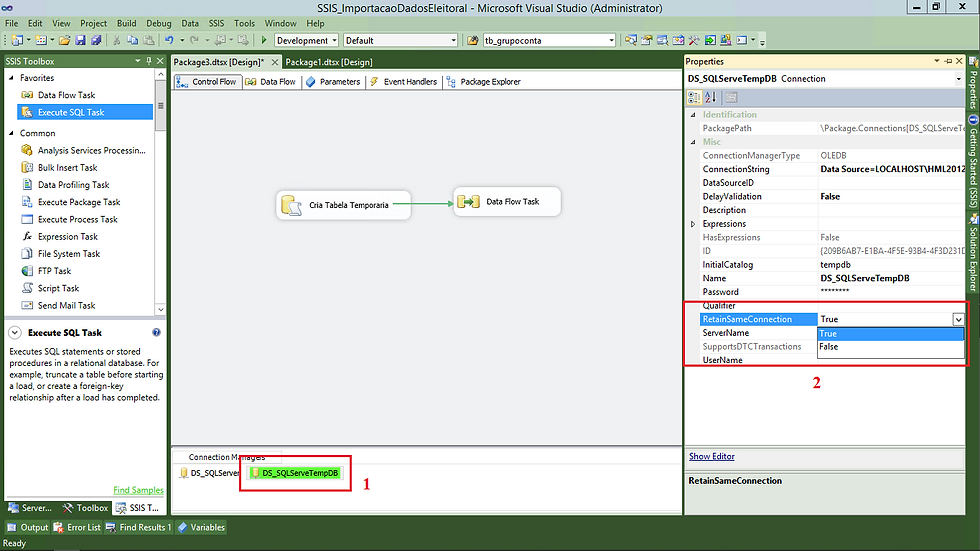Open the Output window tab

click(28, 527)
